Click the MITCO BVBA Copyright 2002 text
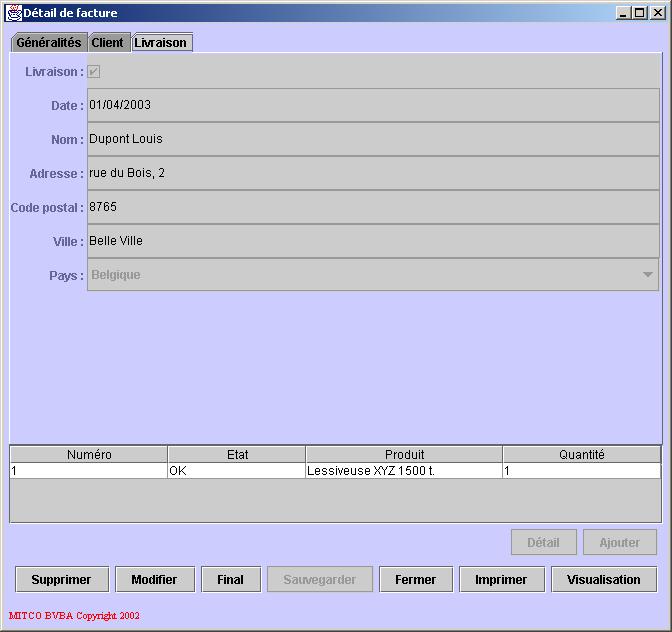This screenshot has height=632, width=672. 74,616
